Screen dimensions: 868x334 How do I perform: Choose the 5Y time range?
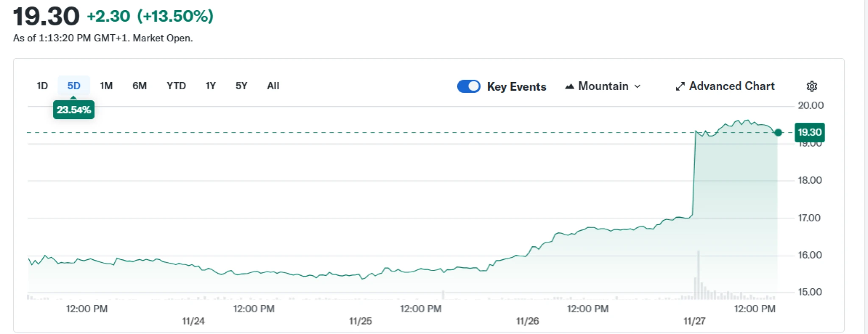pos(241,86)
